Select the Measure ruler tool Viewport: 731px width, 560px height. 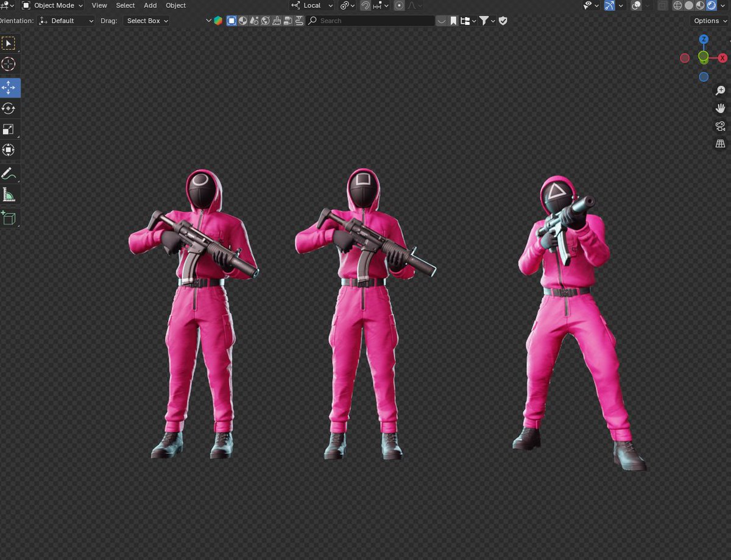9,195
